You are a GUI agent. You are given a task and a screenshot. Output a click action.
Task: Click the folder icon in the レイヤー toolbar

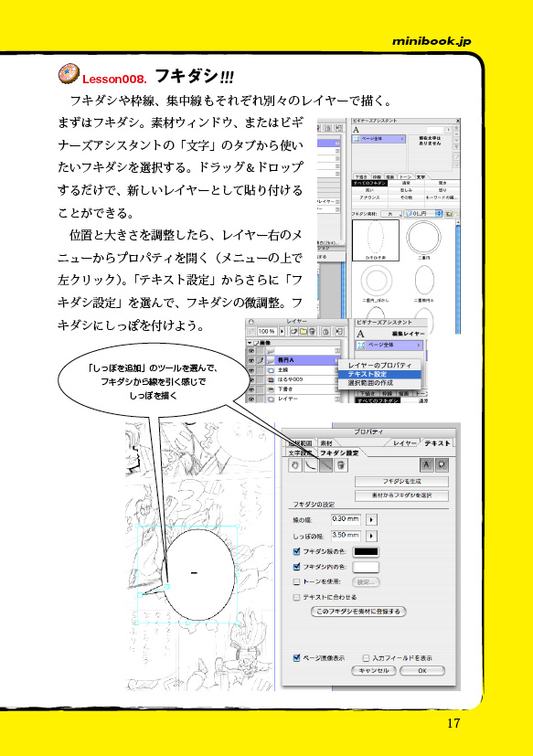(303, 332)
